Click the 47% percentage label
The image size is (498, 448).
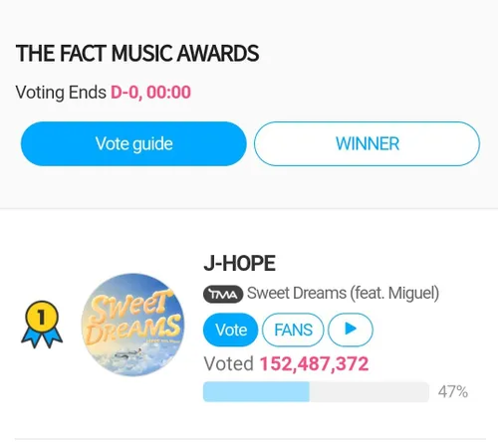click(x=453, y=392)
